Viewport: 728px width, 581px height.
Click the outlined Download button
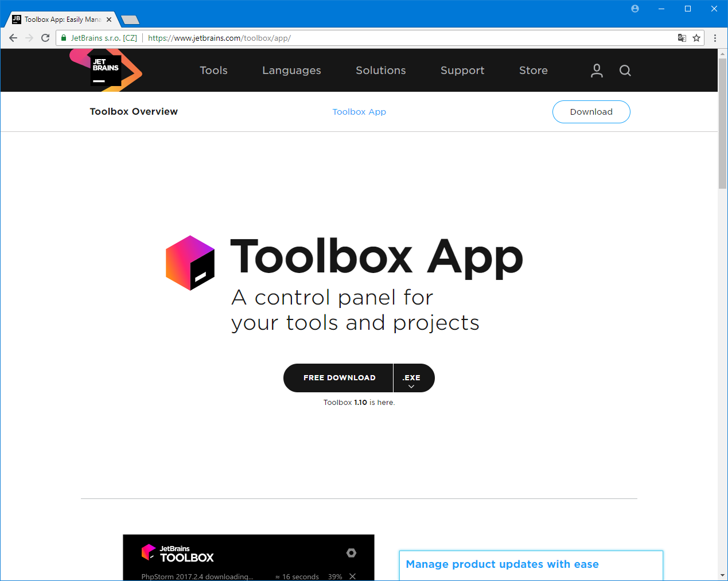coord(591,112)
